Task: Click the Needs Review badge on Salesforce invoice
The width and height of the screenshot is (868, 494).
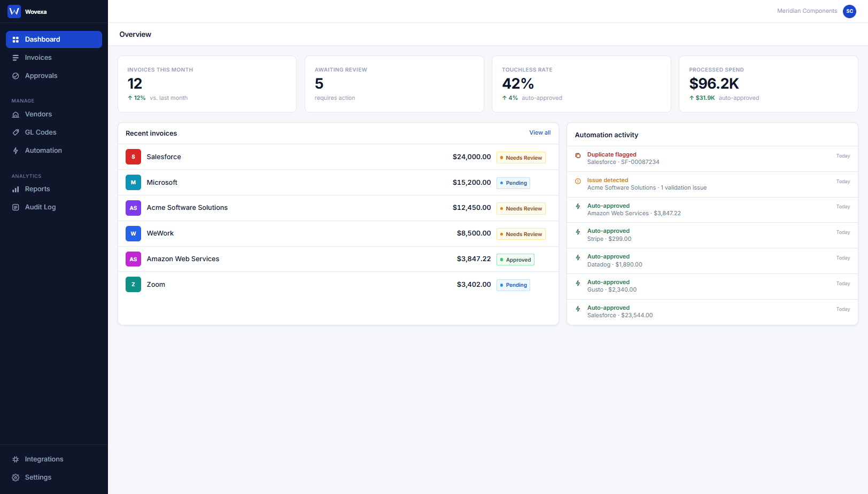Action: click(521, 157)
